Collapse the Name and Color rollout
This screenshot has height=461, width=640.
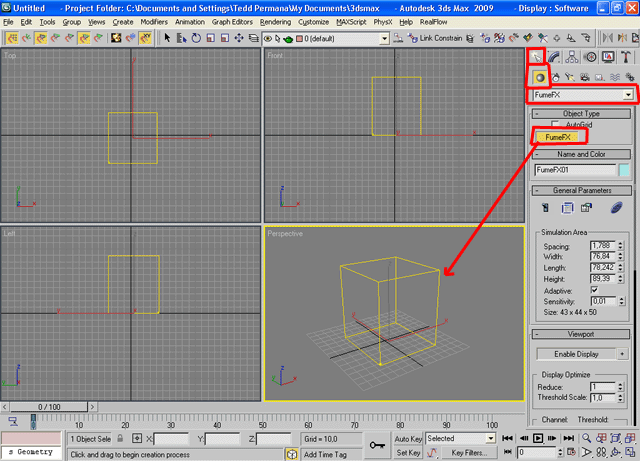(x=581, y=154)
